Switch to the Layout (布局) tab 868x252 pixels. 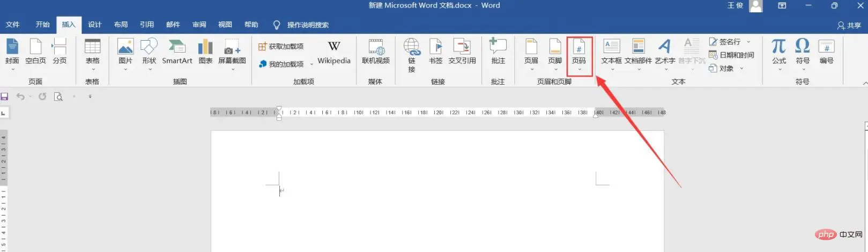tap(121, 25)
